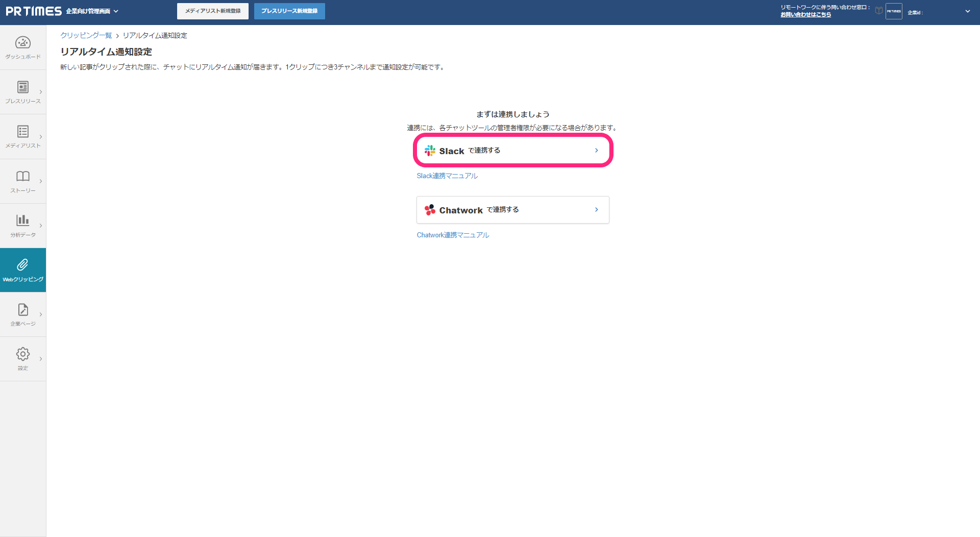Open the Chatwork連携マニュアル link

[x=453, y=235]
